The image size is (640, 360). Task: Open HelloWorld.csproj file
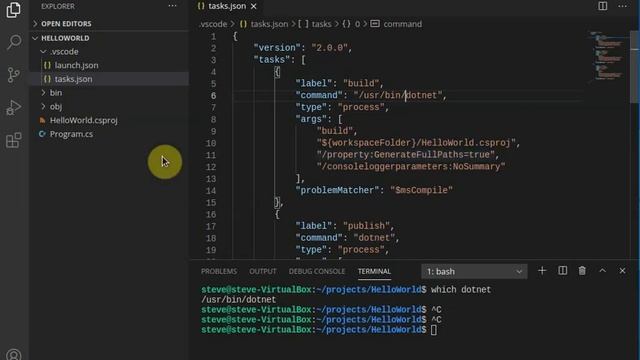click(84, 120)
